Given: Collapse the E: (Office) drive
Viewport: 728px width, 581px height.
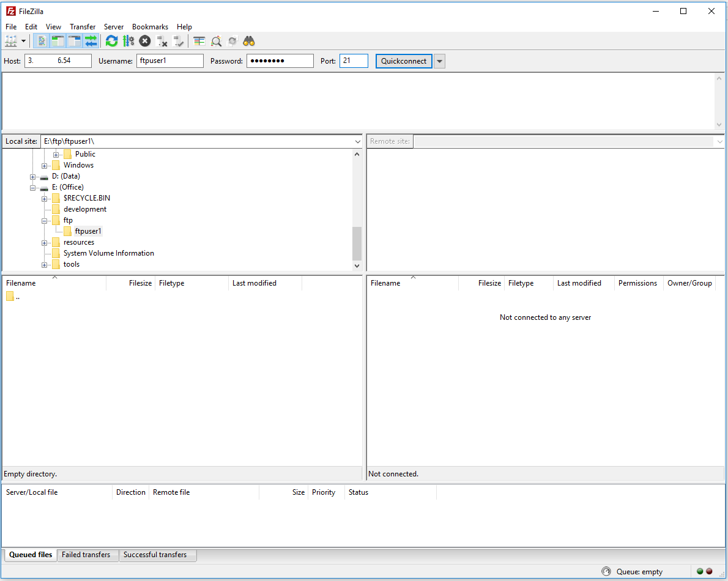Looking at the screenshot, I should pos(32,188).
